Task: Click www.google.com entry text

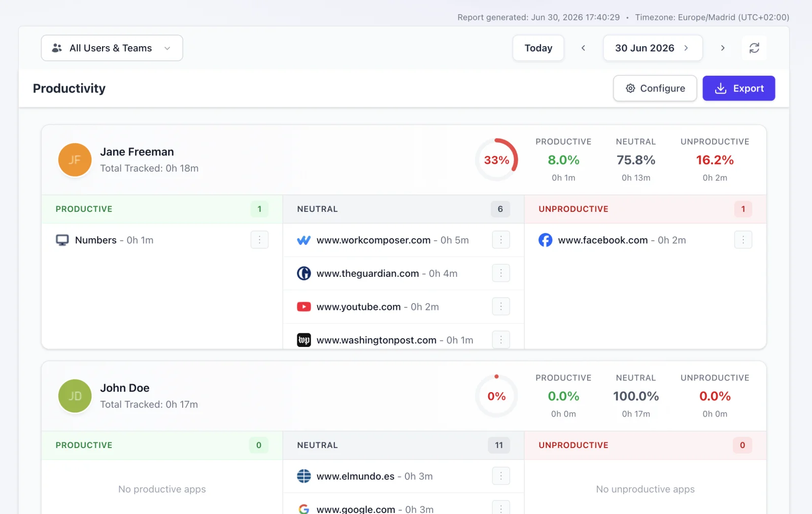Action: click(375, 509)
